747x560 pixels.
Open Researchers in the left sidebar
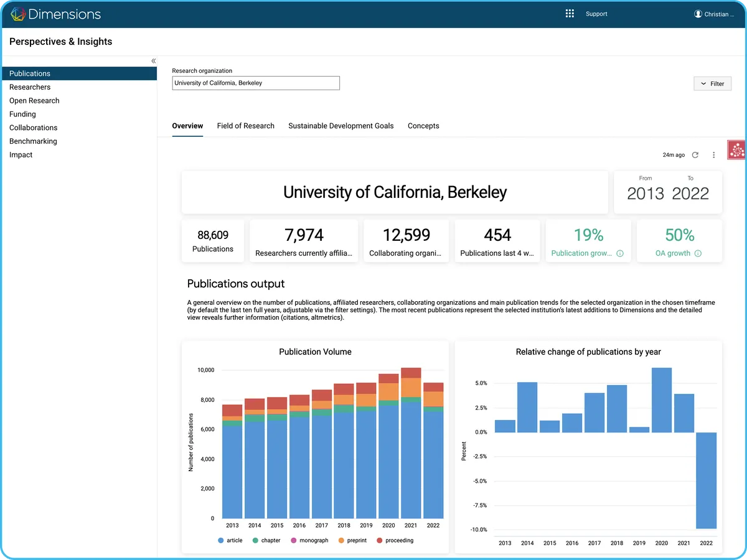click(30, 87)
